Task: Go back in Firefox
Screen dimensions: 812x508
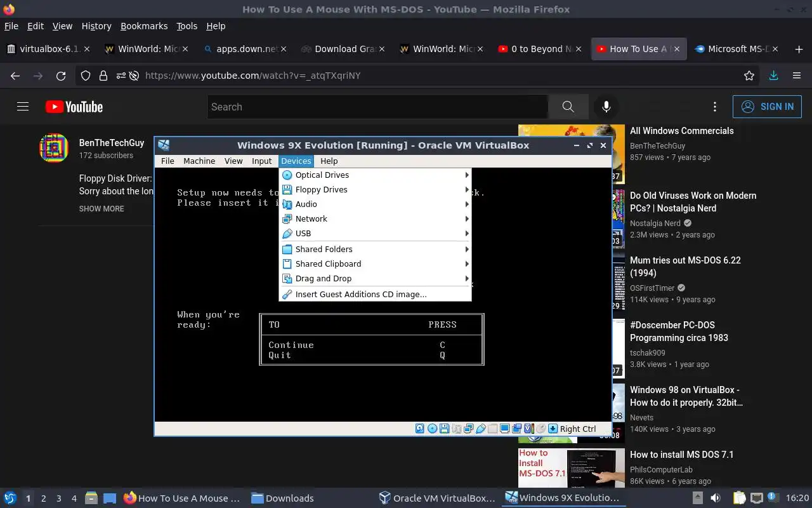Action: point(15,76)
